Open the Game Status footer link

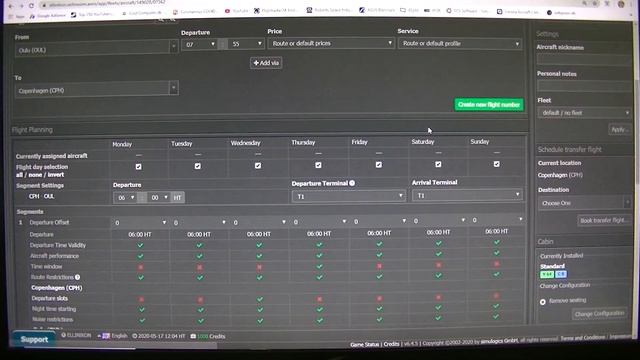point(364,344)
